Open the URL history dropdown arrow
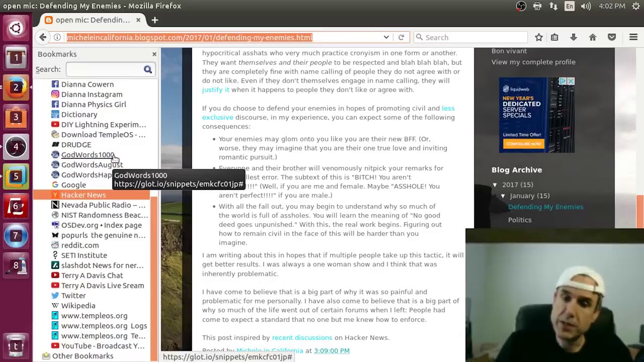 pos(386,37)
